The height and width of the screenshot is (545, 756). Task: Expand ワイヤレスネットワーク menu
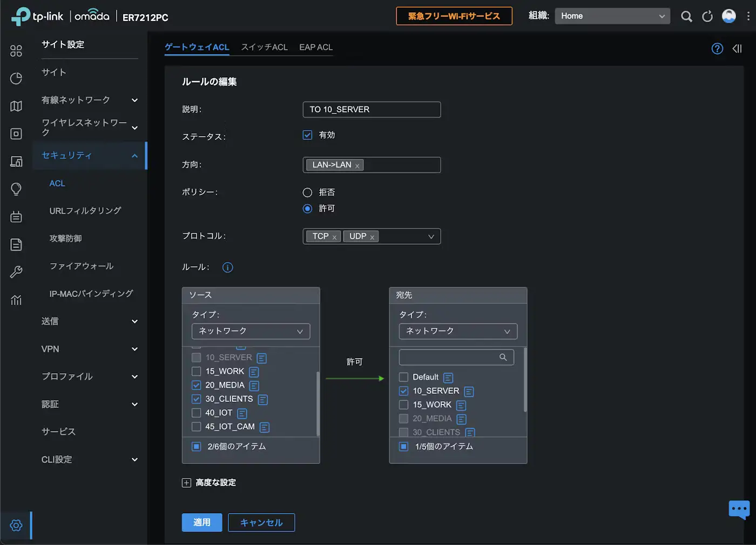90,127
